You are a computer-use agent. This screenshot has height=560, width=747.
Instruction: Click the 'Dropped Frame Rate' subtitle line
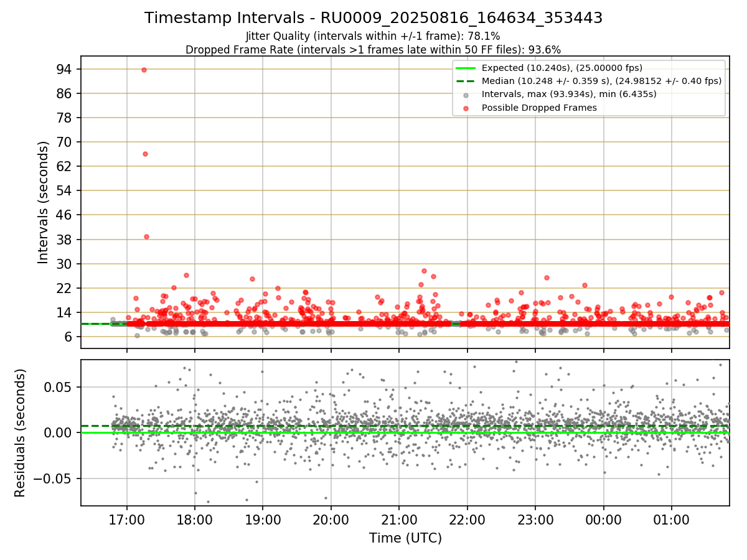click(x=374, y=49)
